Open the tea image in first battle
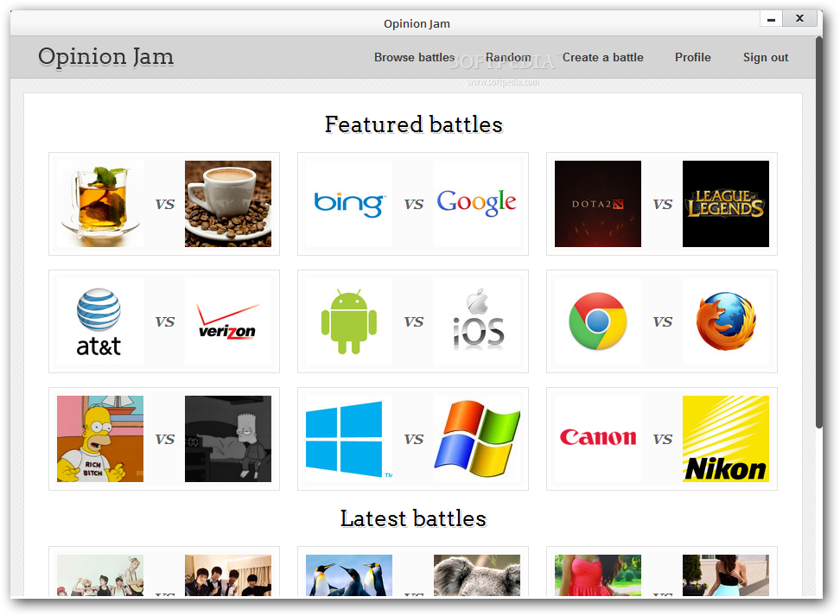Screen dimensions: 840x616 coord(100,204)
